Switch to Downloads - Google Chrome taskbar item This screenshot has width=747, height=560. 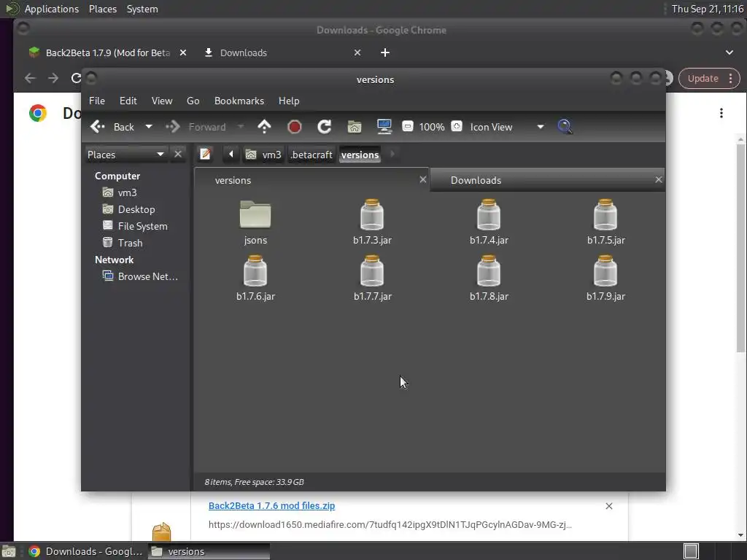pyautogui.click(x=86, y=551)
